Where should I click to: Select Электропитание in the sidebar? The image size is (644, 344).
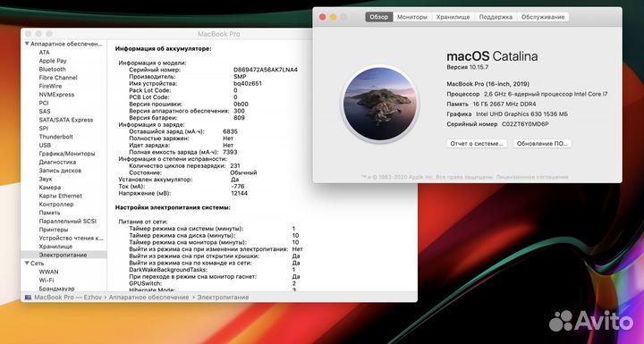63,255
